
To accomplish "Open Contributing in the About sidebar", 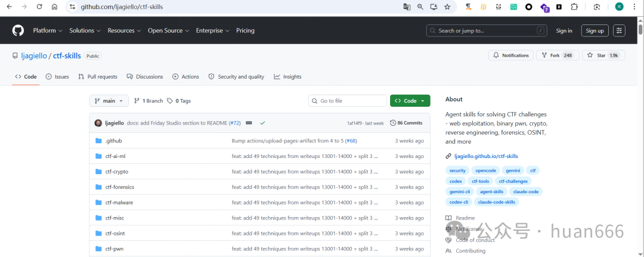I will [x=465, y=251].
